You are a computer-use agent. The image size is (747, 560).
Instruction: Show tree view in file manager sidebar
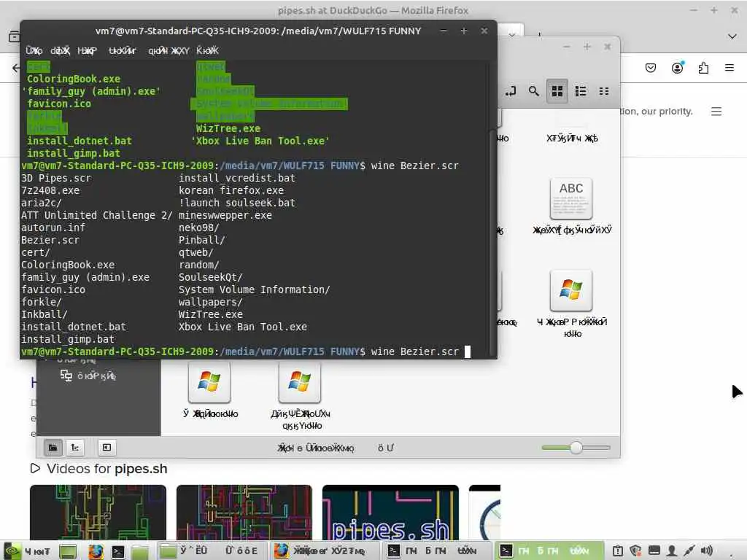(x=75, y=447)
